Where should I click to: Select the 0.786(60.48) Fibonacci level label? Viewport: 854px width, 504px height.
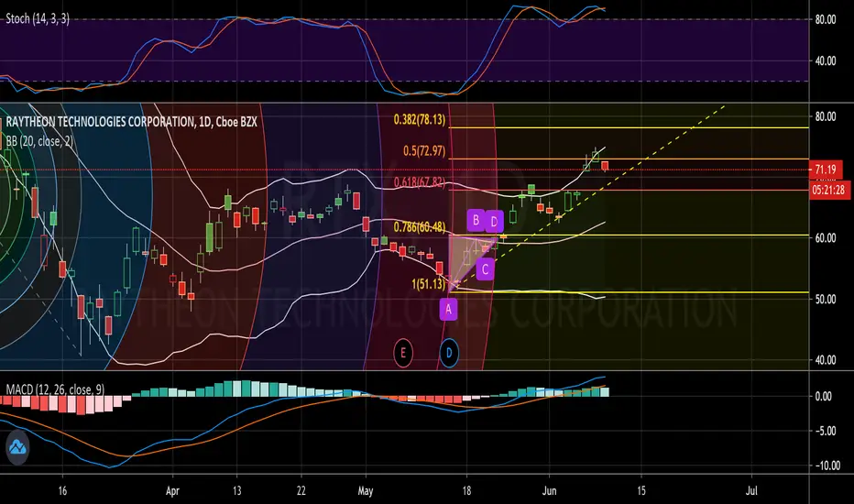click(420, 226)
